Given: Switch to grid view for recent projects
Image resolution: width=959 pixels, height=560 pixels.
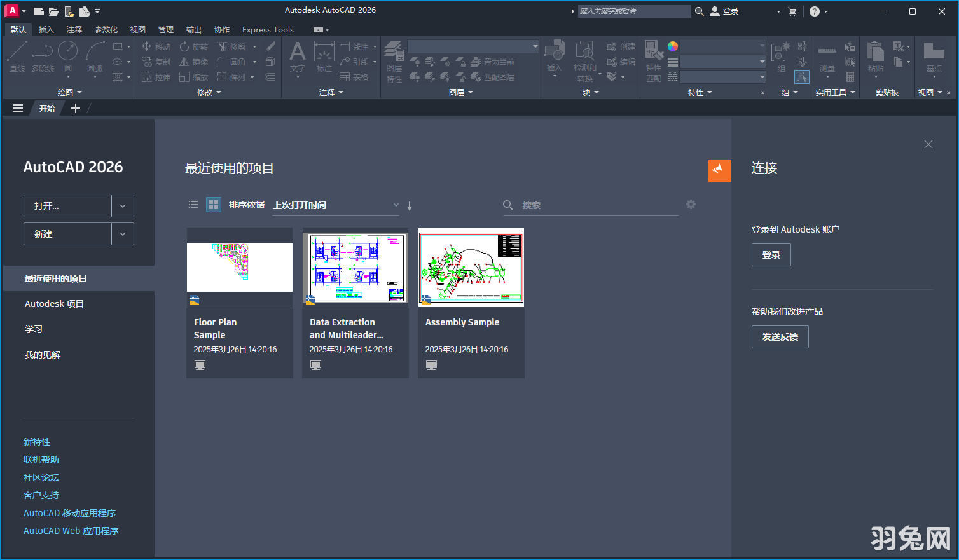Looking at the screenshot, I should point(213,205).
